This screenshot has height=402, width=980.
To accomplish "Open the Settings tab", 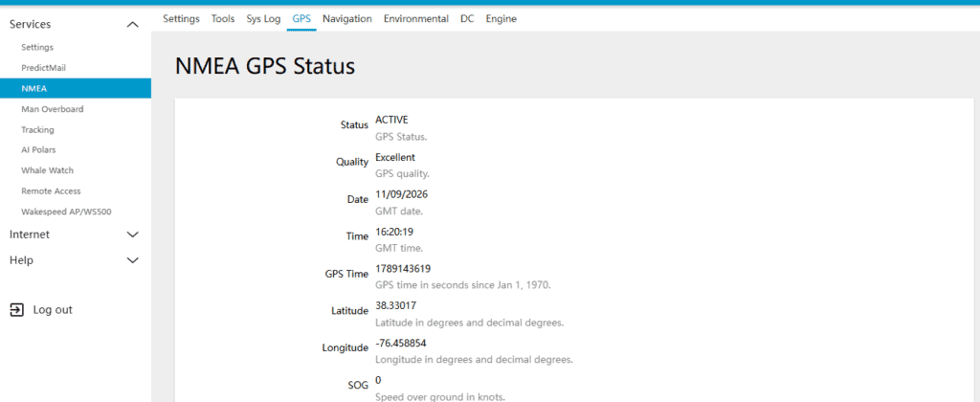I will [181, 19].
